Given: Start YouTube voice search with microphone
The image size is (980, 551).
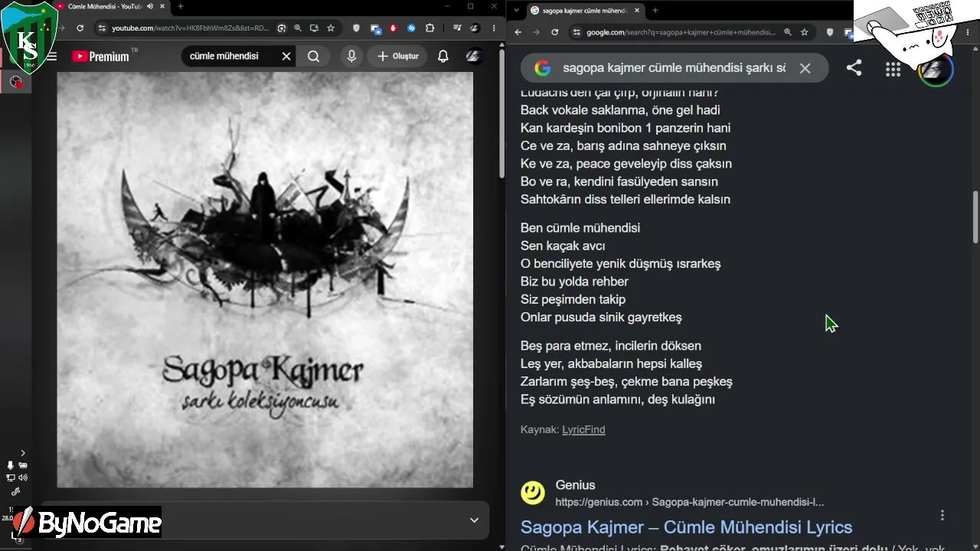Looking at the screenshot, I should 351,56.
